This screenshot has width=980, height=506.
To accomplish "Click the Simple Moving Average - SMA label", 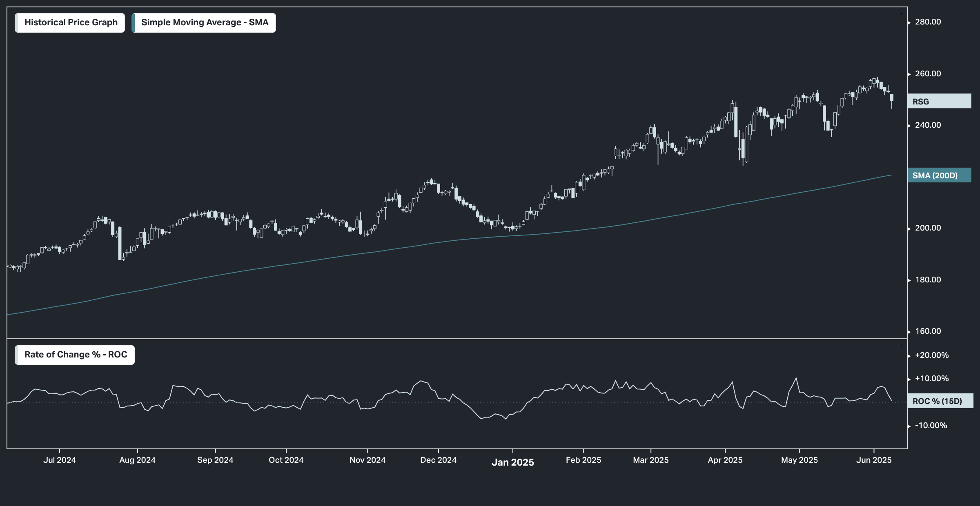I will (x=205, y=22).
